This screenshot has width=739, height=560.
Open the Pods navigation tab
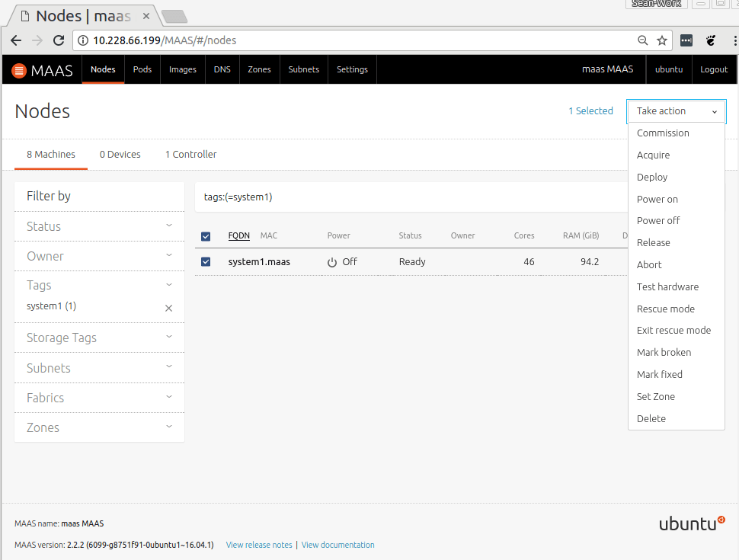coord(142,69)
